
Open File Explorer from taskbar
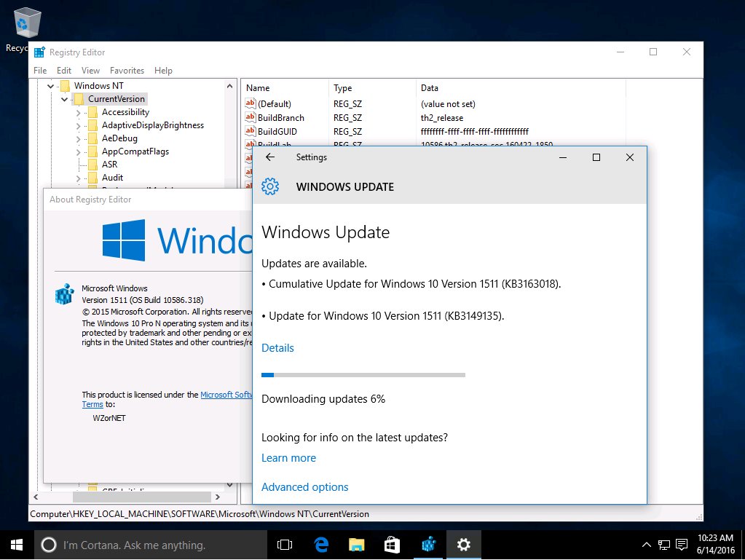[x=356, y=545]
